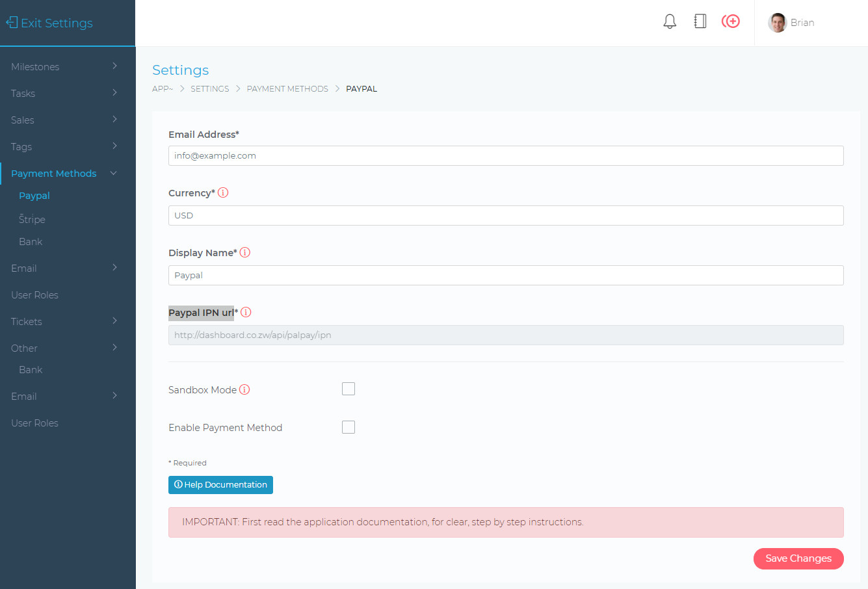Expand the Tickets section

(26, 321)
